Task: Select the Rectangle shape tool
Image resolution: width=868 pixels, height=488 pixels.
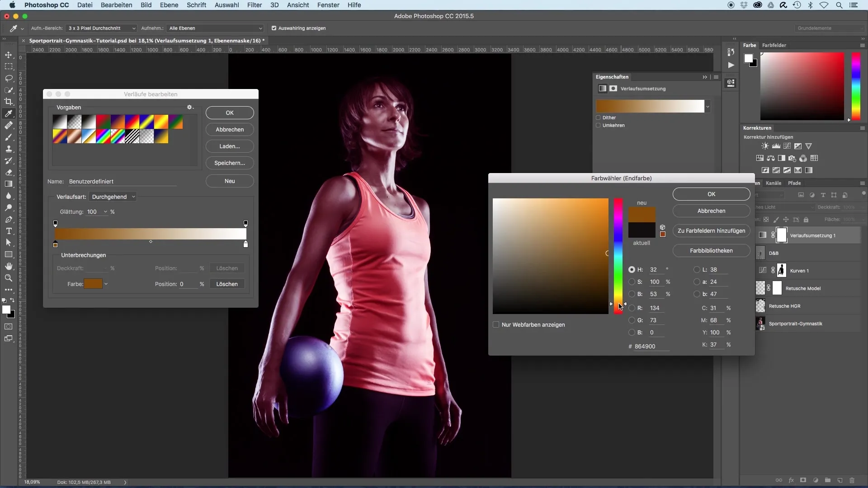Action: [9, 254]
